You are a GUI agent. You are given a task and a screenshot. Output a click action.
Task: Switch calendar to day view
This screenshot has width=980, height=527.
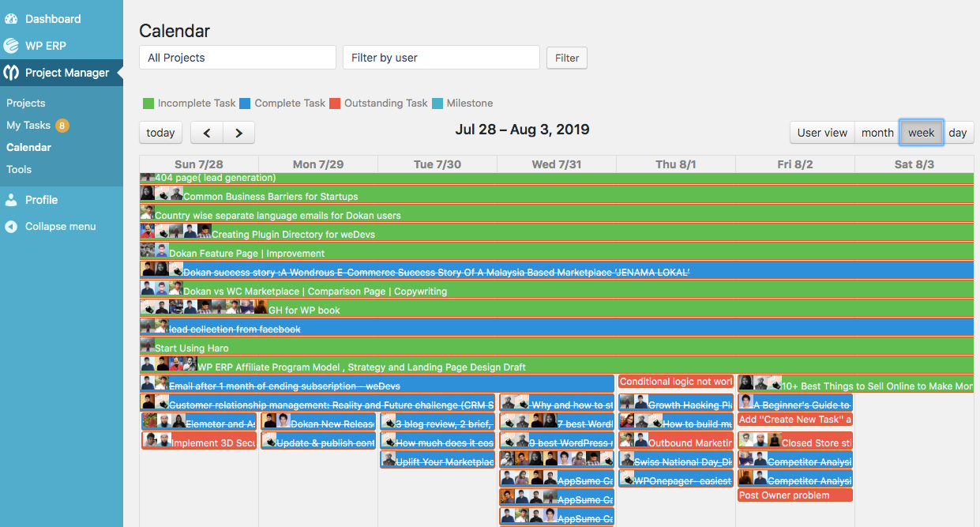click(x=959, y=133)
